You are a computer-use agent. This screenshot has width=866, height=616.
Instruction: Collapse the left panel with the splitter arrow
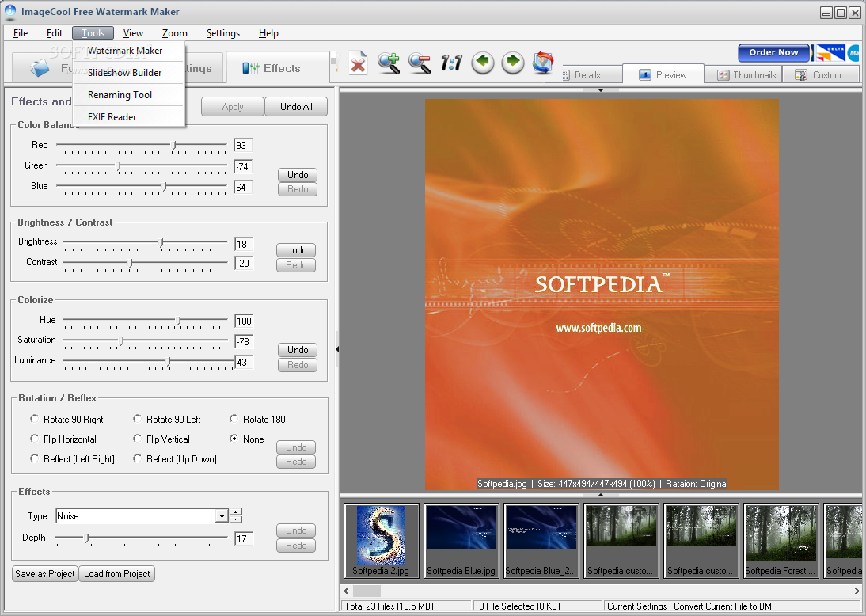[x=337, y=349]
